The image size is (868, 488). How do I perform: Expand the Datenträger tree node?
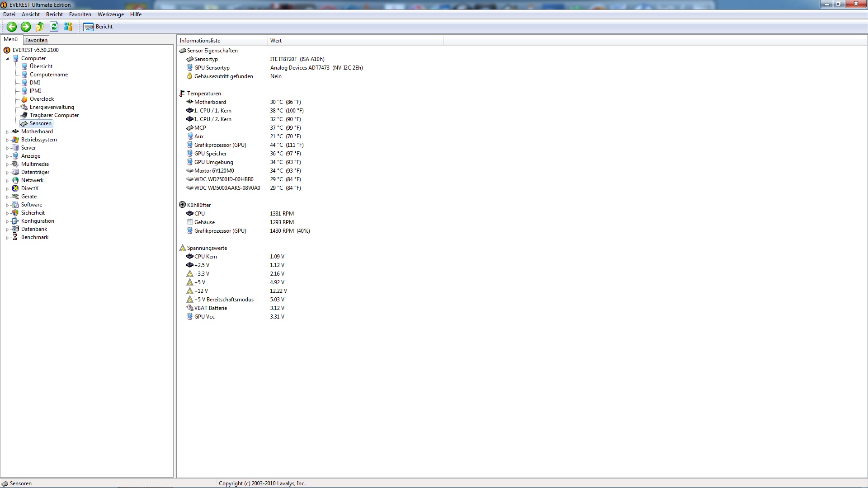7,173
